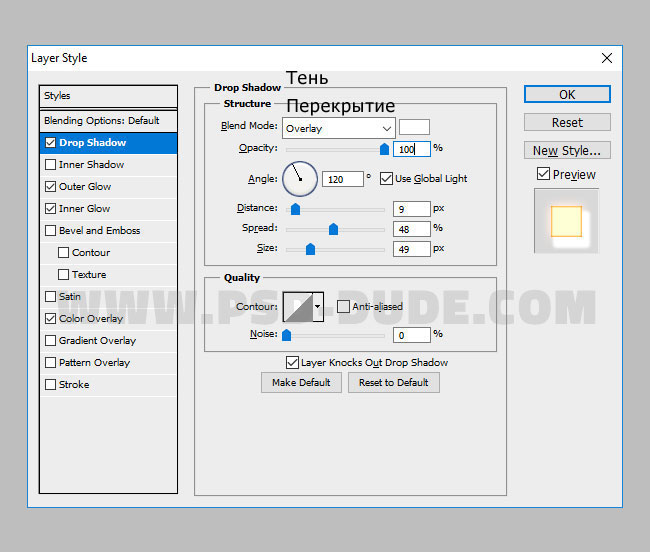Toggle the Preview checkbox
Screen dimensions: 650x552
click(543, 174)
